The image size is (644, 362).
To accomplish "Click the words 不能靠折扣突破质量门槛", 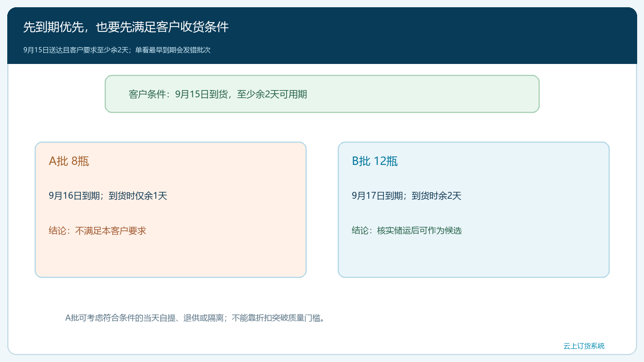I will tap(276, 318).
